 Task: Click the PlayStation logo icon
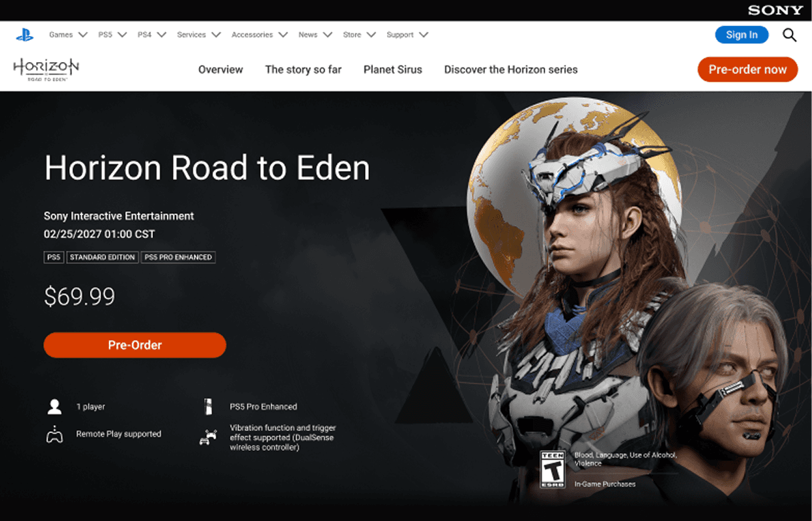pos(25,35)
